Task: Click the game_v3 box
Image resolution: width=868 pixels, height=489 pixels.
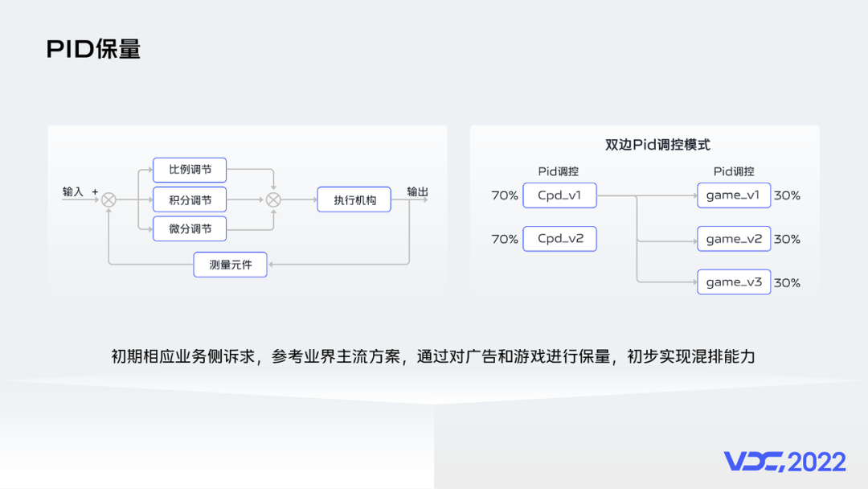Action: pyautogui.click(x=733, y=282)
